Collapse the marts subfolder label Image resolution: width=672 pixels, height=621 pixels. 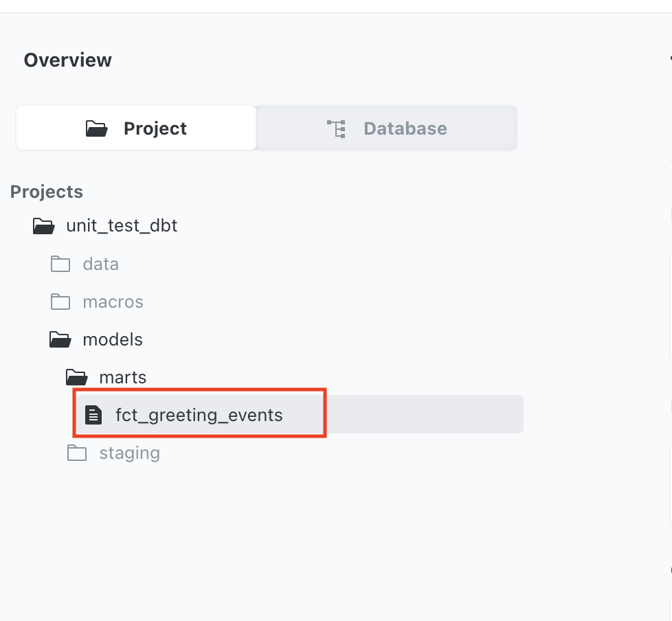[x=122, y=377]
